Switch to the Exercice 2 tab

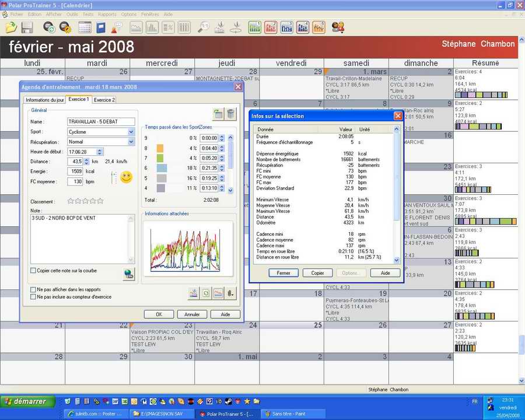point(104,100)
